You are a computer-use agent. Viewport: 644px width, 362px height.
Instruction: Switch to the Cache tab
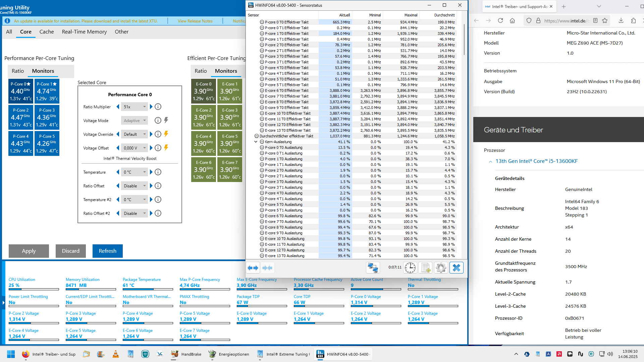coord(47,32)
